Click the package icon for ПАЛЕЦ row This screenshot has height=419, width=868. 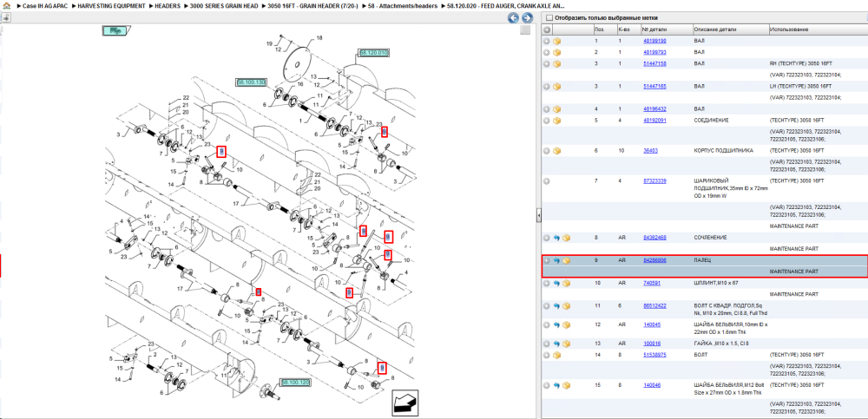click(566, 260)
